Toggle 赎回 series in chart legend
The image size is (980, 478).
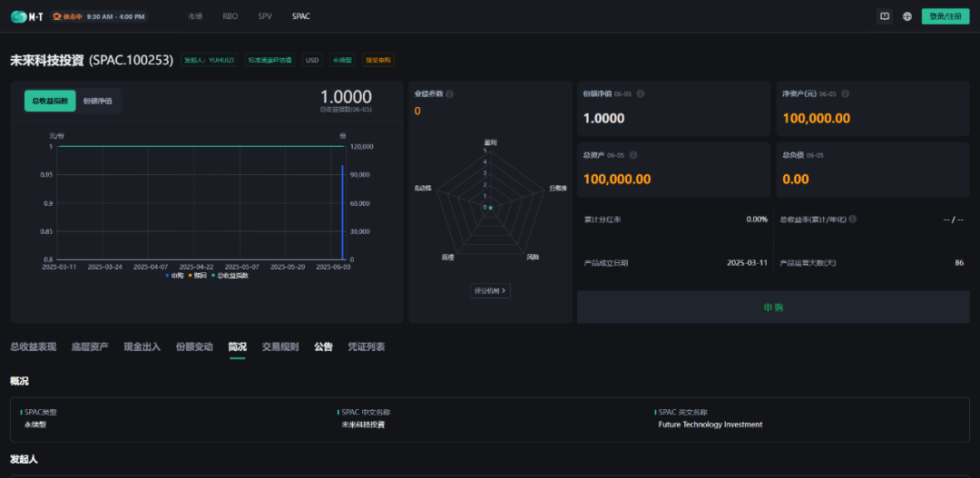(197, 275)
